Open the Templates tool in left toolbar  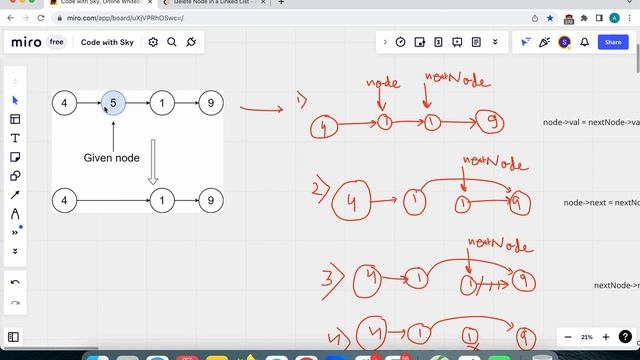tap(15, 119)
